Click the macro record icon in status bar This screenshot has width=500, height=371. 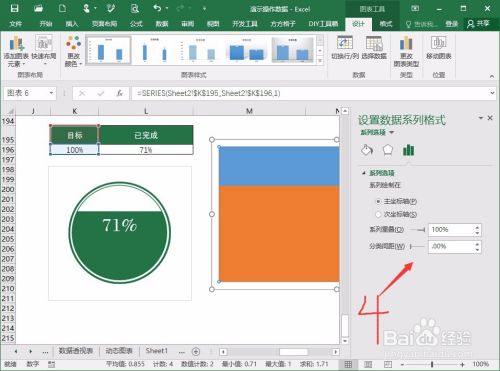coord(51,364)
